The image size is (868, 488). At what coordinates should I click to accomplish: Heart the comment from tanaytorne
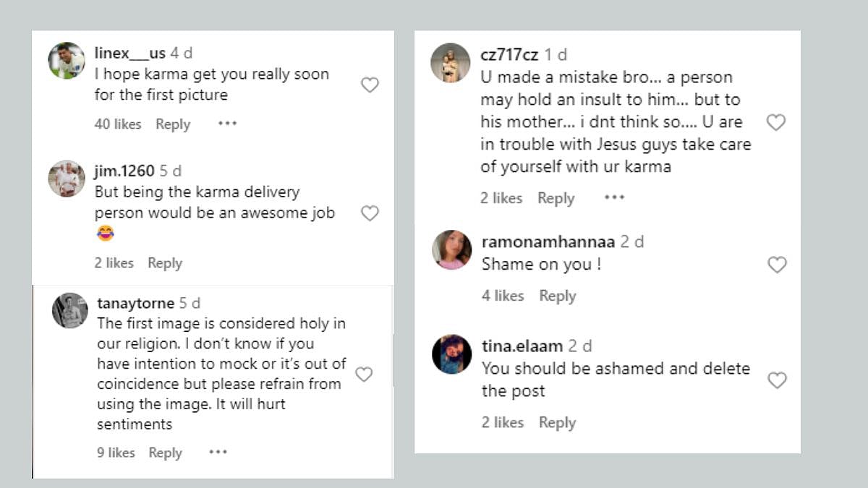(x=364, y=374)
